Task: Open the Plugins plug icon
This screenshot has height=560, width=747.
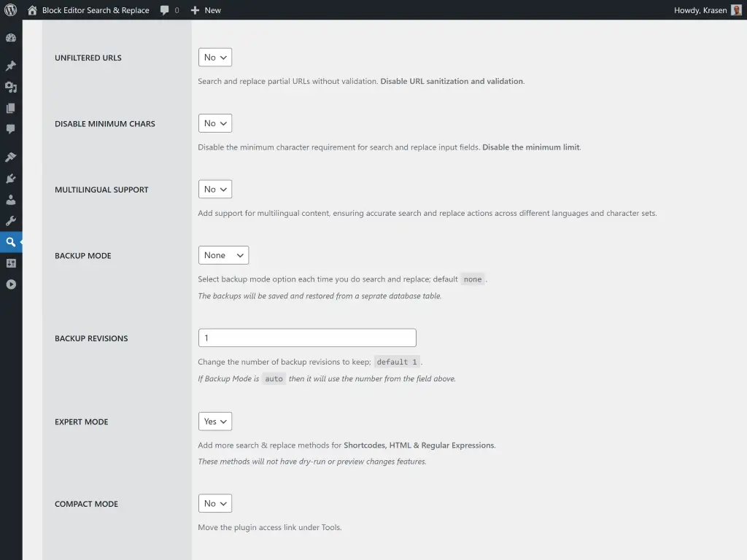Action: pos(11,178)
